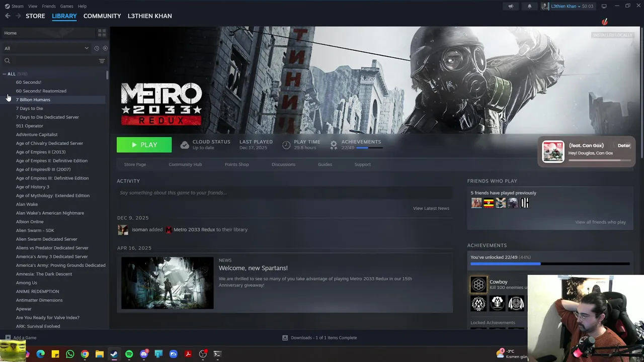Image resolution: width=644 pixels, height=362 pixels.
Task: Open the announcements megaphone icon
Action: 511,6
